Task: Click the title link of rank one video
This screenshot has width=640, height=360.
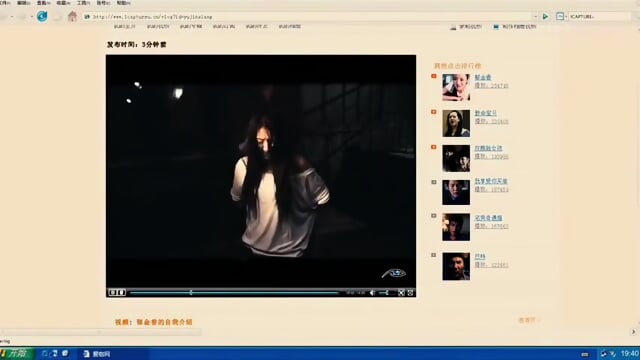Action: pos(483,78)
